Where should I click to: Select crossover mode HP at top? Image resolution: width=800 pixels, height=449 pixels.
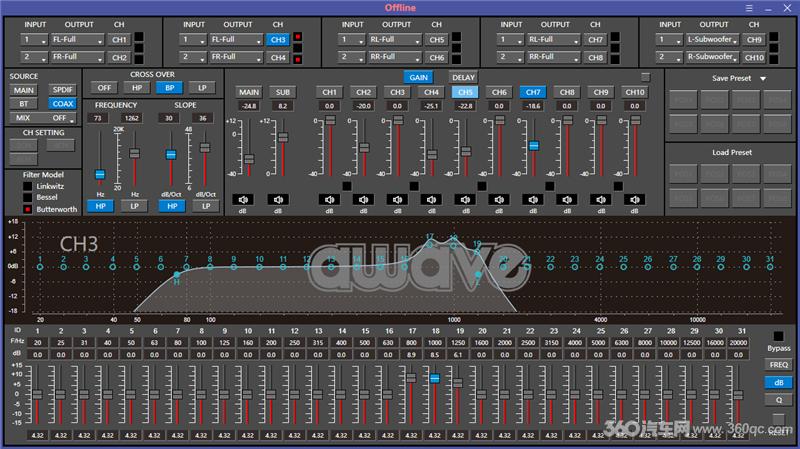(x=137, y=88)
